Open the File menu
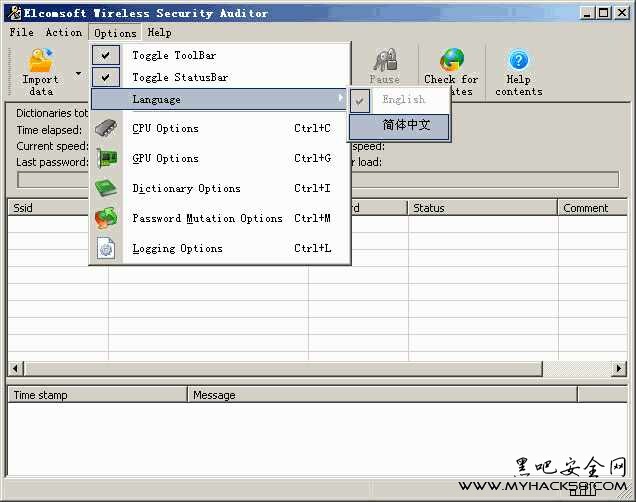Viewport: 636px width, 502px height. 21,32
